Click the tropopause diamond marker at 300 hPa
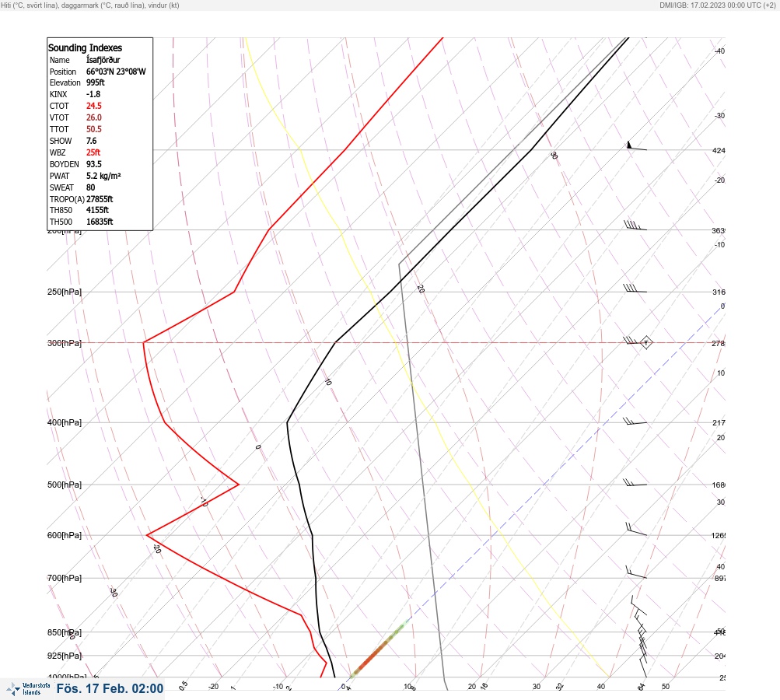780x700 pixels. point(645,342)
